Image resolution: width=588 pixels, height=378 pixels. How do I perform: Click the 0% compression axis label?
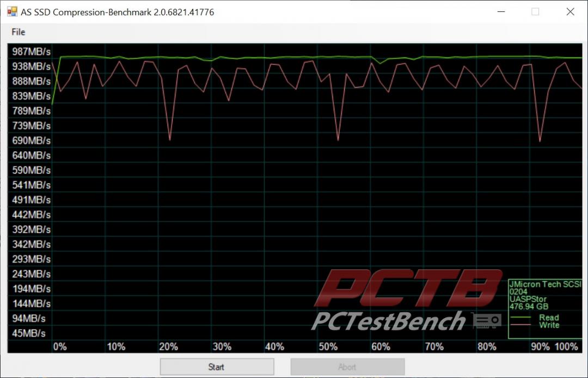60,346
